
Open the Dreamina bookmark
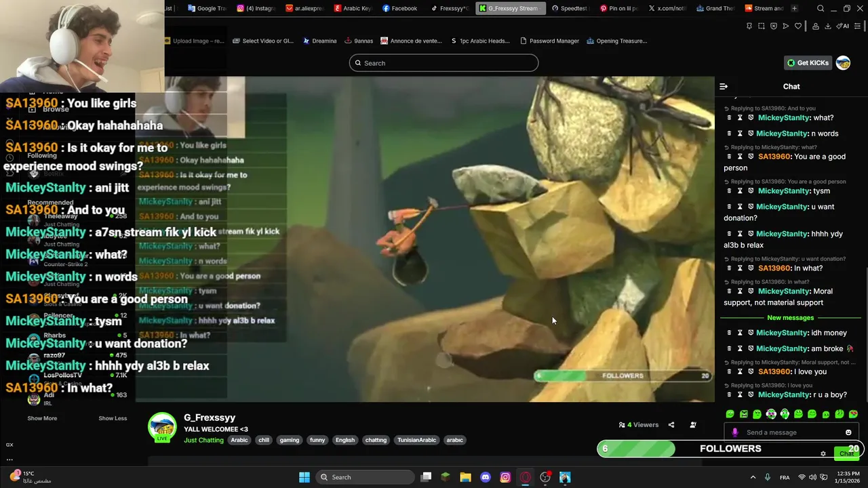(x=319, y=41)
